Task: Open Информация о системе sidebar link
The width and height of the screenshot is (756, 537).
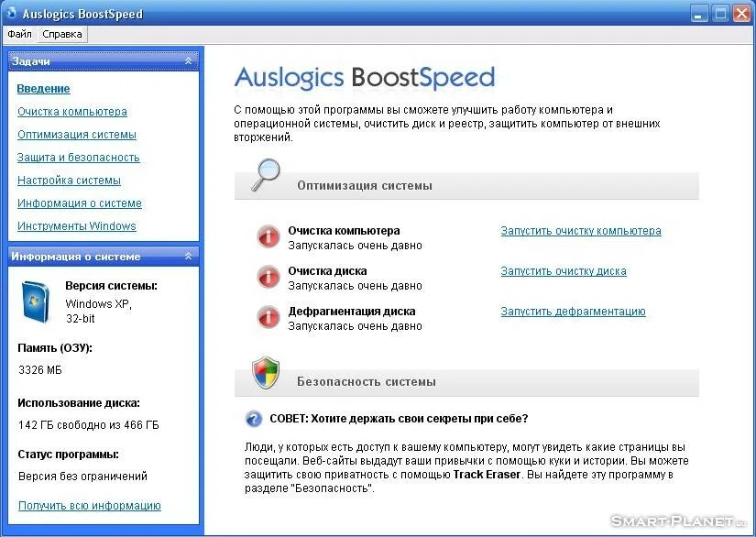Action: click(80, 203)
